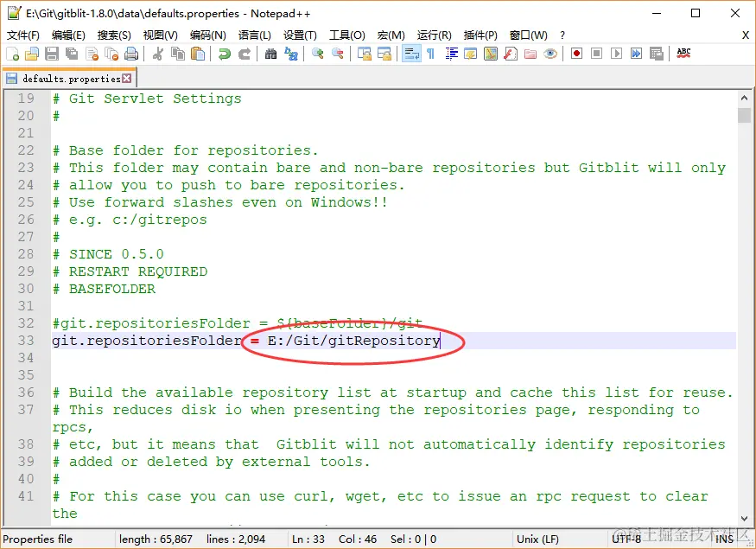Open the 窗口(W) menu

[x=529, y=35]
